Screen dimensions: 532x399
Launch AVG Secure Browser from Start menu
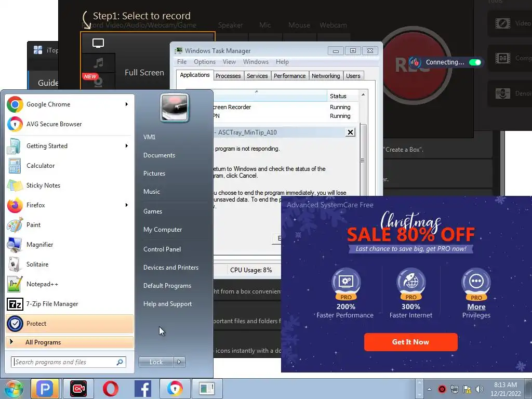pyautogui.click(x=70, y=124)
